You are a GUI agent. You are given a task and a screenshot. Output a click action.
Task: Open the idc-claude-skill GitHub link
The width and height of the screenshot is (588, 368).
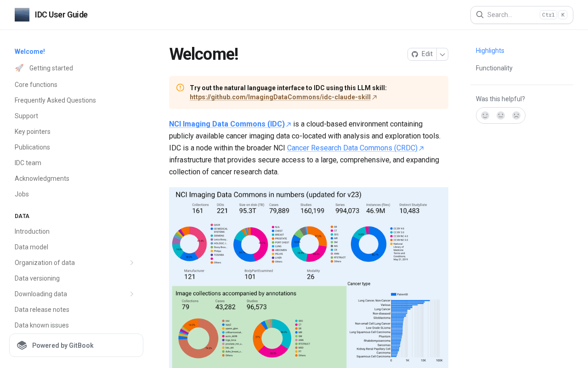pyautogui.click(x=283, y=97)
